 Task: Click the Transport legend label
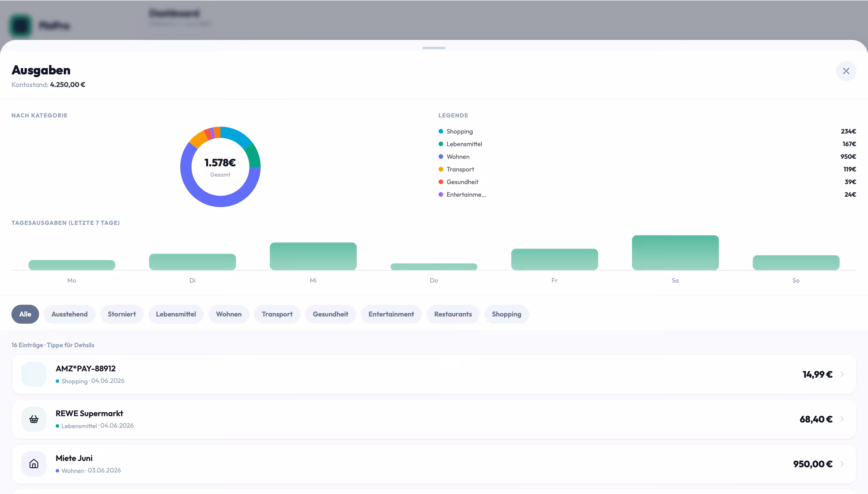[x=460, y=169]
